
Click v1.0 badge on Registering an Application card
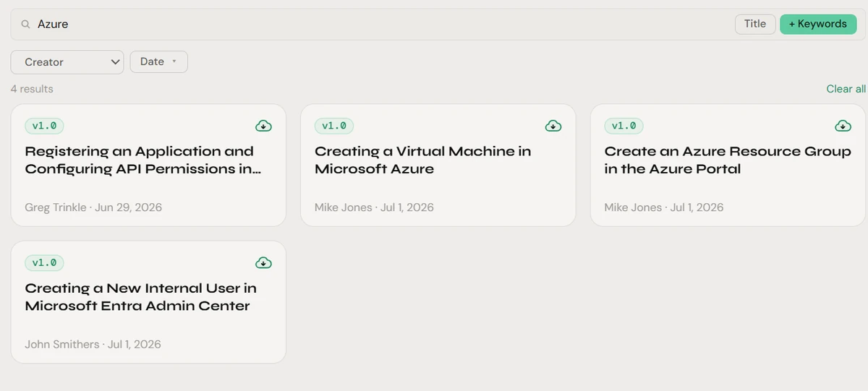tap(44, 126)
